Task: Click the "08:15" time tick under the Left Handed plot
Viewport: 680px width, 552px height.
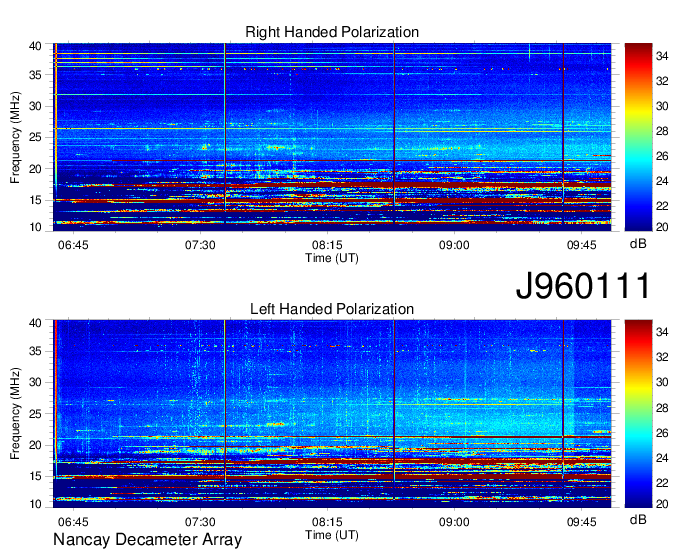Action: [x=327, y=522]
